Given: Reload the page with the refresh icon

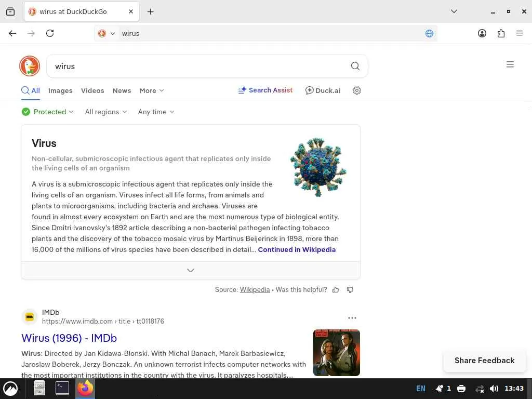Looking at the screenshot, I should (x=50, y=33).
